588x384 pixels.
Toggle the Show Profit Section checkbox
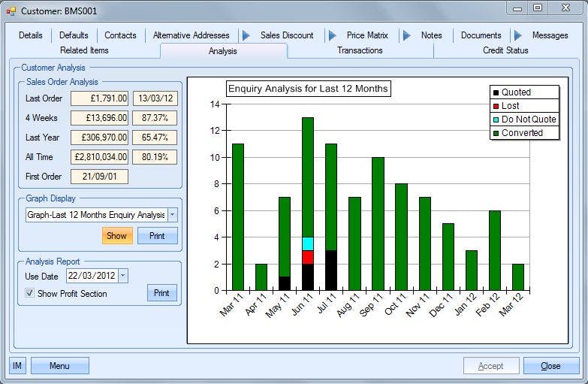(x=29, y=293)
